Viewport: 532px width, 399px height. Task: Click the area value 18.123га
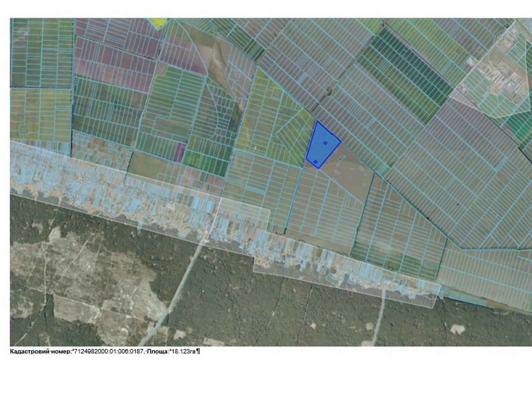[x=183, y=351]
